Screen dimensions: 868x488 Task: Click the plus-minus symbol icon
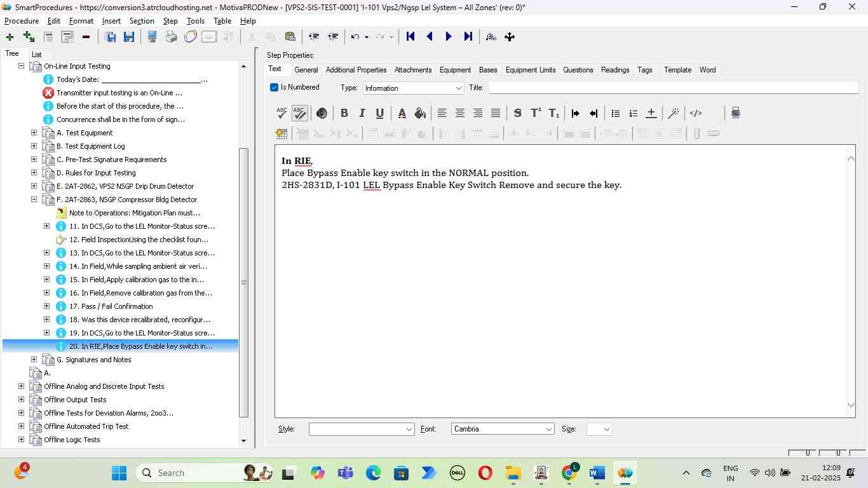click(x=651, y=113)
